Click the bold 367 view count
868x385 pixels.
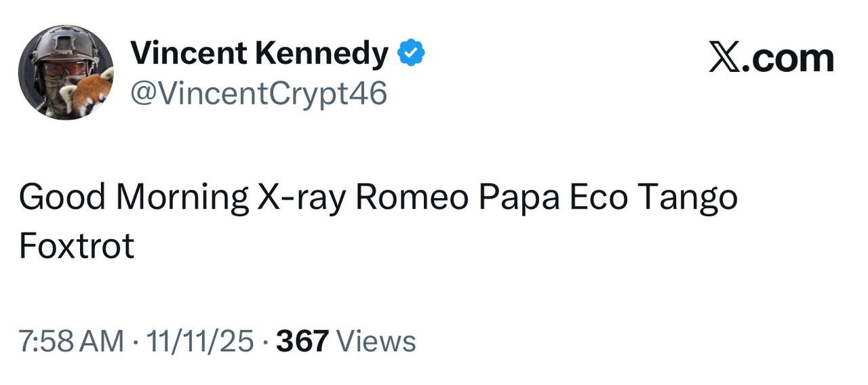coord(302,340)
